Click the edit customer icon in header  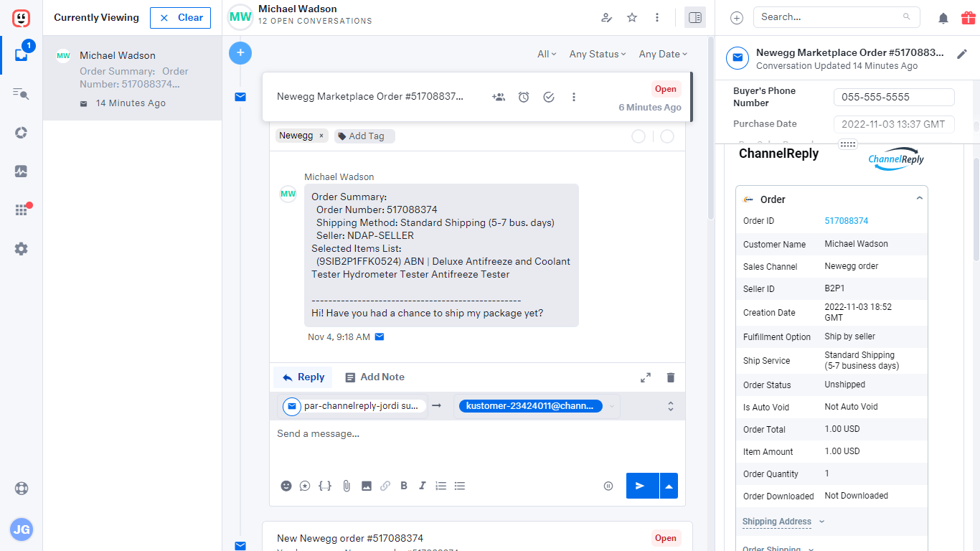607,17
